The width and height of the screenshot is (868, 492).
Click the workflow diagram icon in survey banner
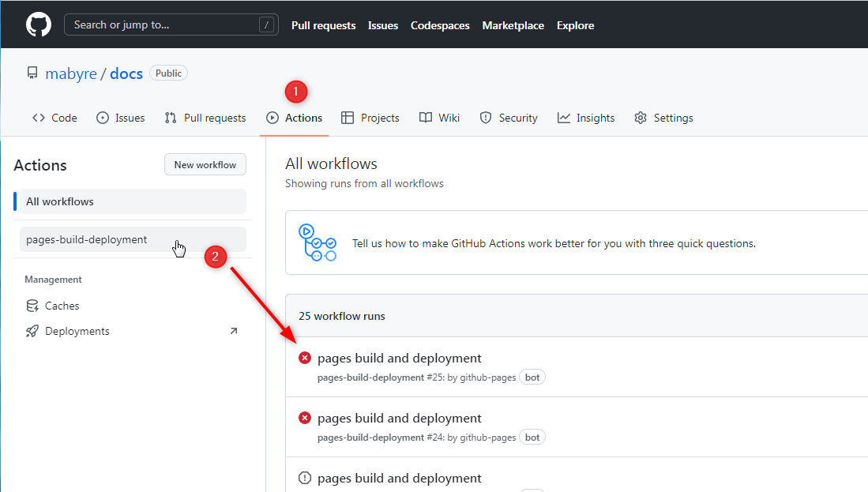pos(318,242)
